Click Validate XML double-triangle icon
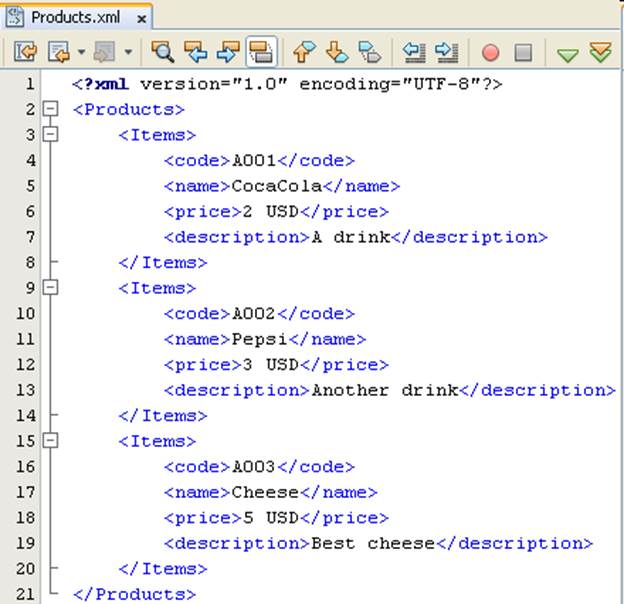Screen dimensions: 624x604 pyautogui.click(x=601, y=52)
